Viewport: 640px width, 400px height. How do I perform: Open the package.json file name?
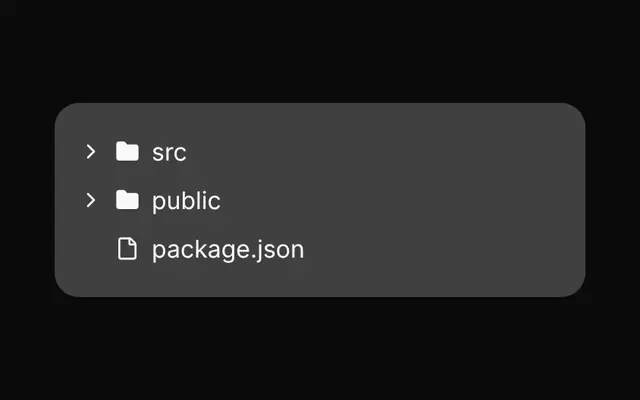point(228,250)
